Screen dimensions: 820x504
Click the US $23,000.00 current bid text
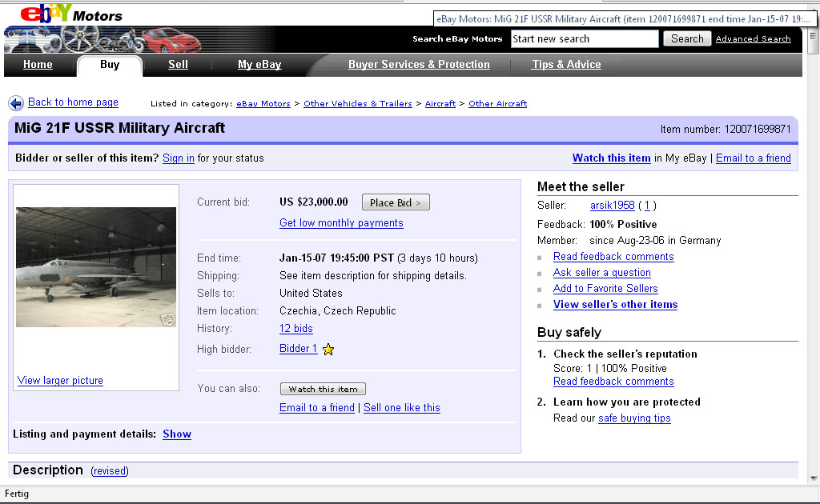click(x=313, y=202)
